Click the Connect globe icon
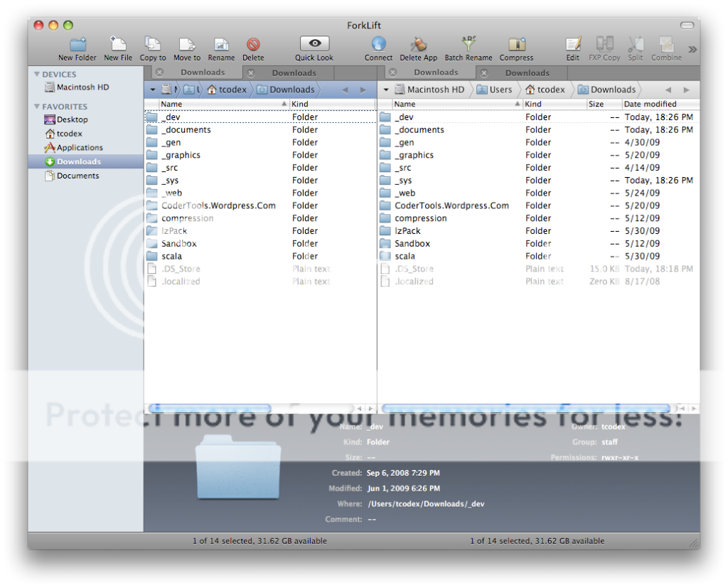This screenshot has width=728, height=588. [x=378, y=44]
